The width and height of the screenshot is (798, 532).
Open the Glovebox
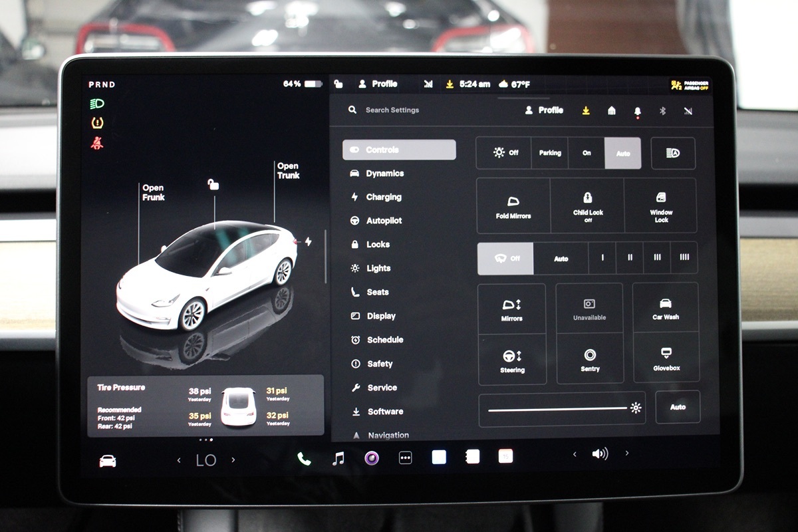pos(666,358)
